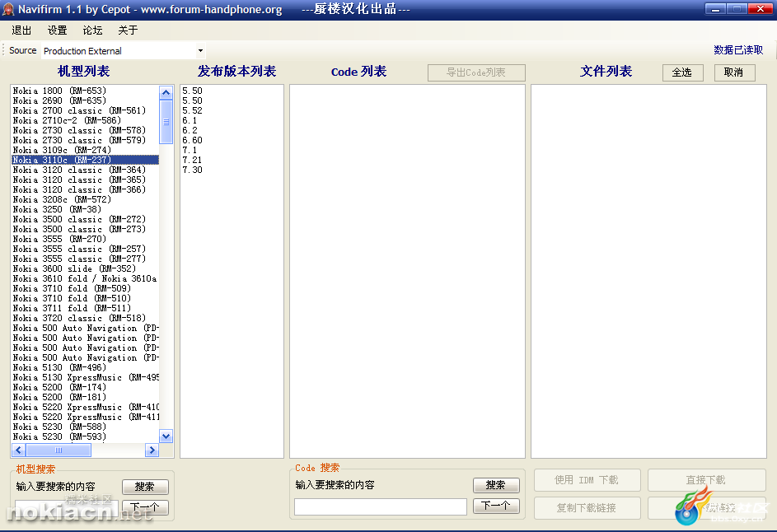Select Nokia 3120 classic (RM-364)
The image size is (777, 532).
click(x=85, y=170)
